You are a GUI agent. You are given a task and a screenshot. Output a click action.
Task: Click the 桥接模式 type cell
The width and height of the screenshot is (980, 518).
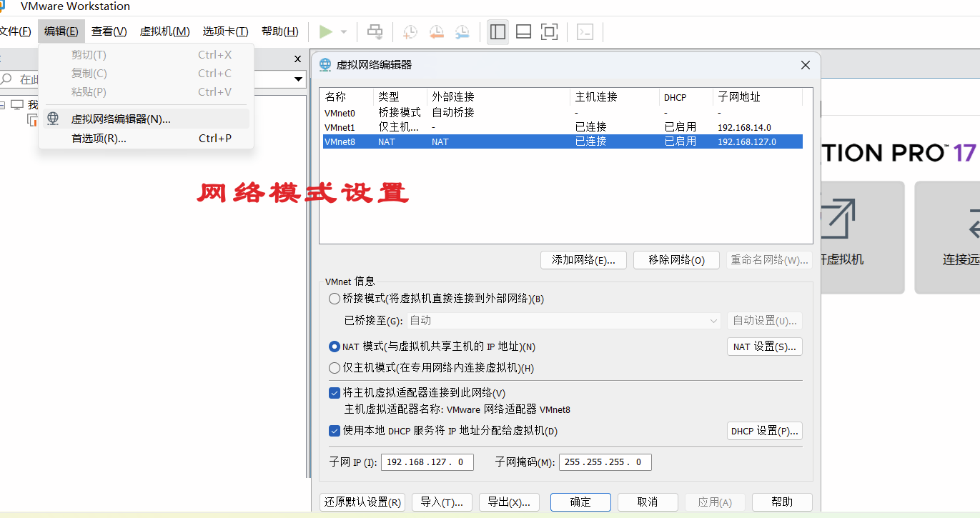click(x=400, y=113)
